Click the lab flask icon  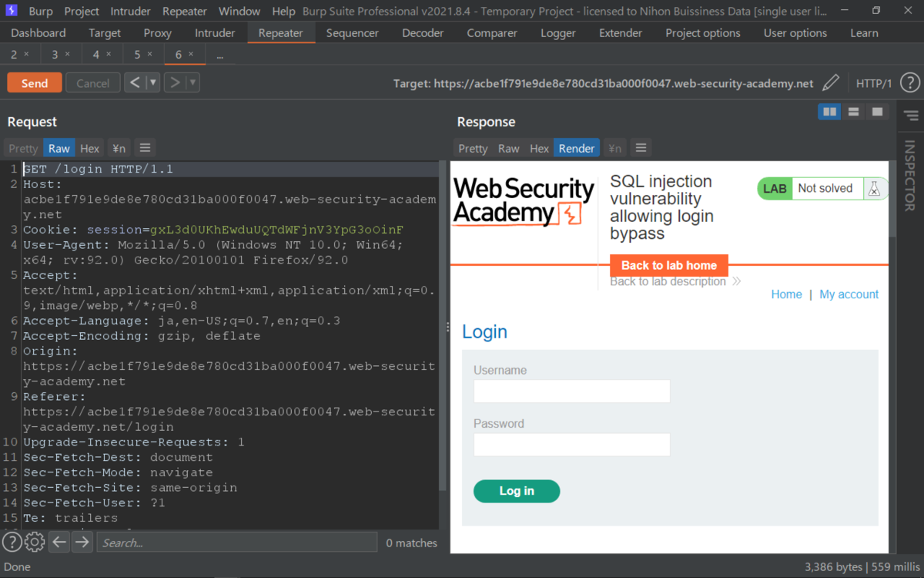click(873, 189)
